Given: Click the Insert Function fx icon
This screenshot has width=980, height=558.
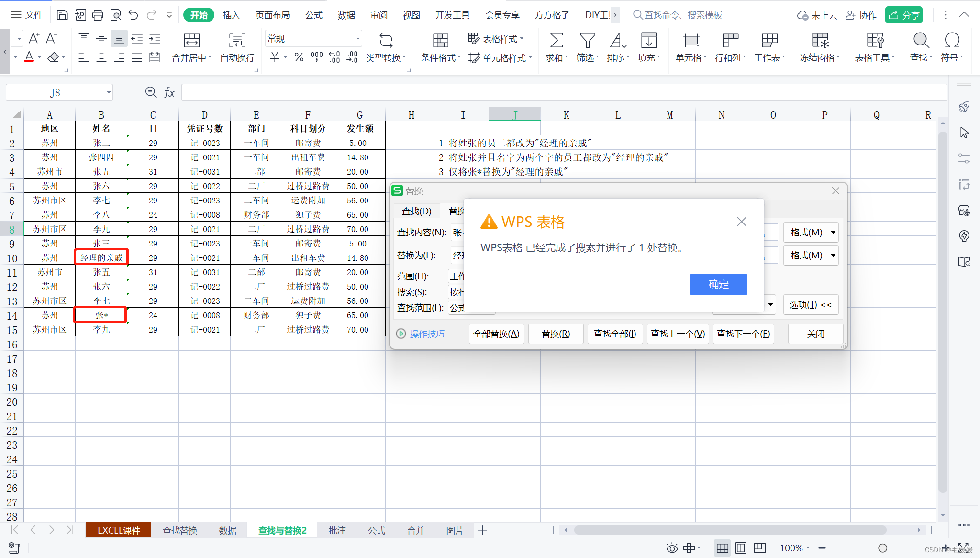Looking at the screenshot, I should coord(169,92).
